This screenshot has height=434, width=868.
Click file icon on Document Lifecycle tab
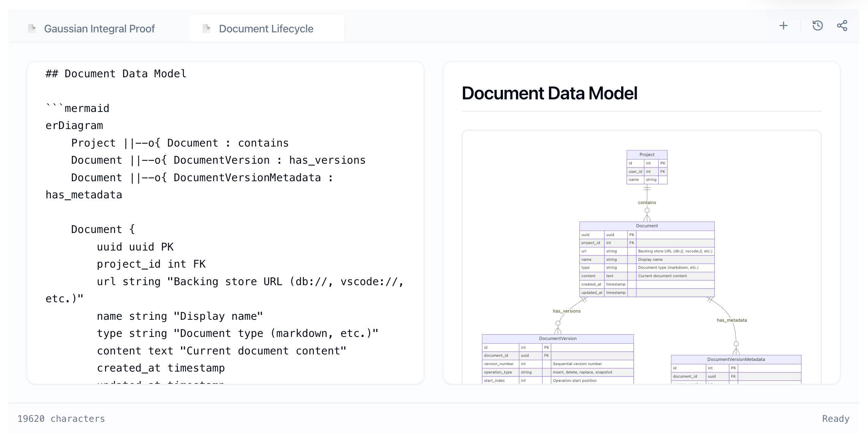tap(207, 29)
